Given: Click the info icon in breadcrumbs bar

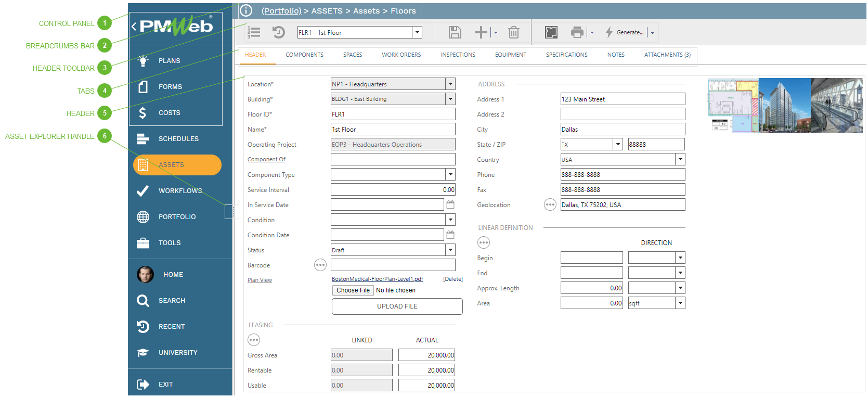Looking at the screenshot, I should (246, 10).
